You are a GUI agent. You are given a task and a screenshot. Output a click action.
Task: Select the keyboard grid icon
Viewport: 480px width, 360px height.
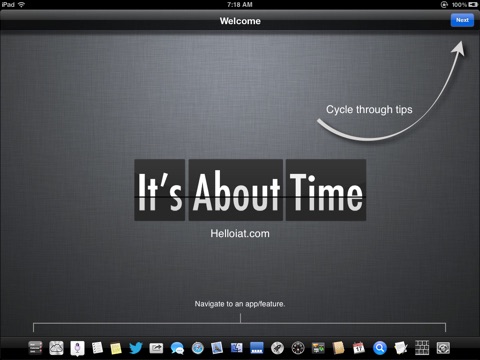click(422, 348)
